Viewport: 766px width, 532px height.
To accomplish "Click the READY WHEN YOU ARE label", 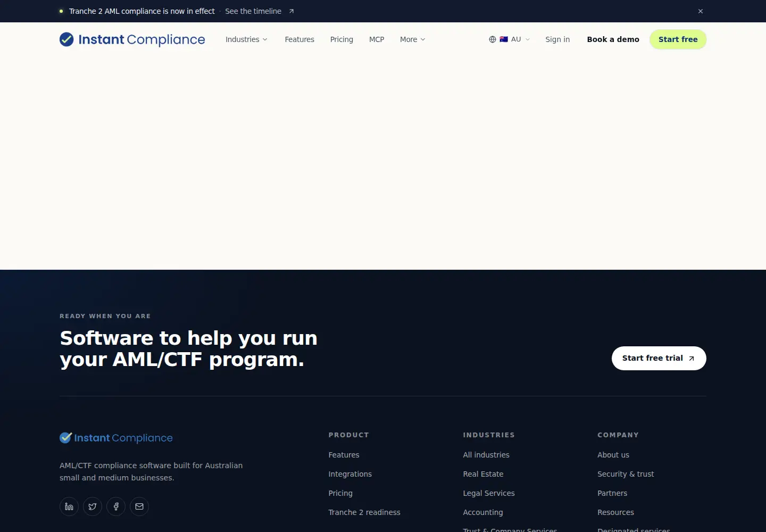I will pos(105,316).
